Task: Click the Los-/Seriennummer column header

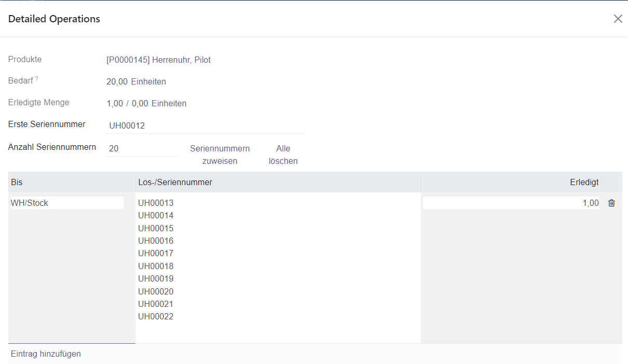Action: 175,183
